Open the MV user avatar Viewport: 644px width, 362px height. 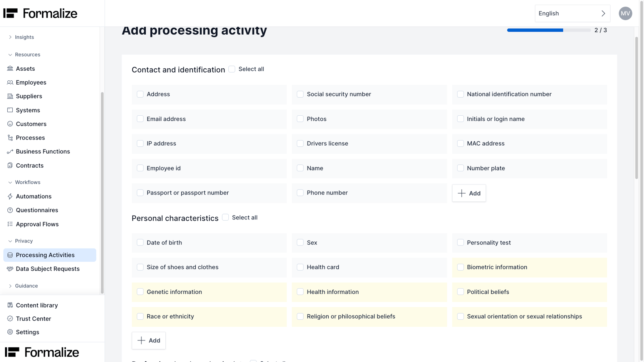(625, 13)
